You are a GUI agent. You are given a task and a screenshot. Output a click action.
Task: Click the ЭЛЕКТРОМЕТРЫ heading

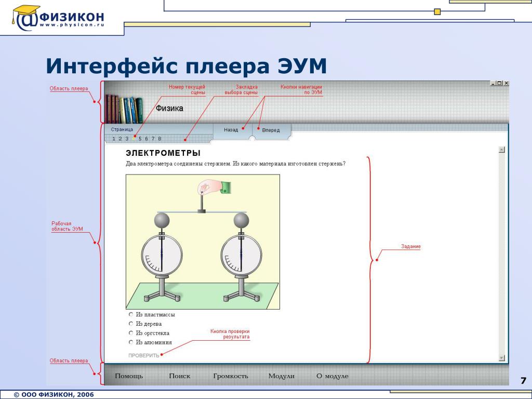(x=163, y=153)
